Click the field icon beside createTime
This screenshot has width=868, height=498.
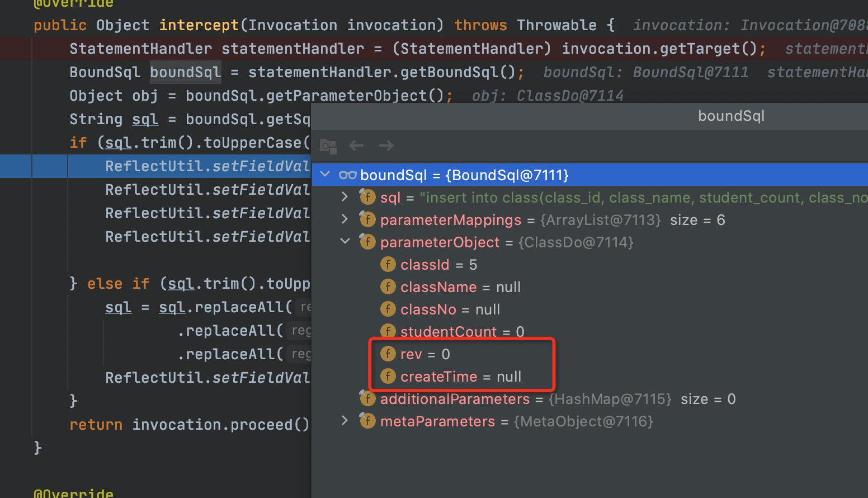388,376
